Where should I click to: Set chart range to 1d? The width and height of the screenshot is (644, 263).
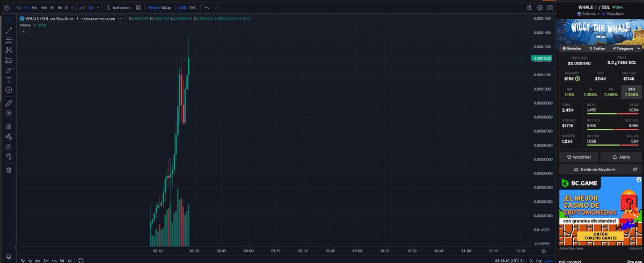(x=69, y=260)
